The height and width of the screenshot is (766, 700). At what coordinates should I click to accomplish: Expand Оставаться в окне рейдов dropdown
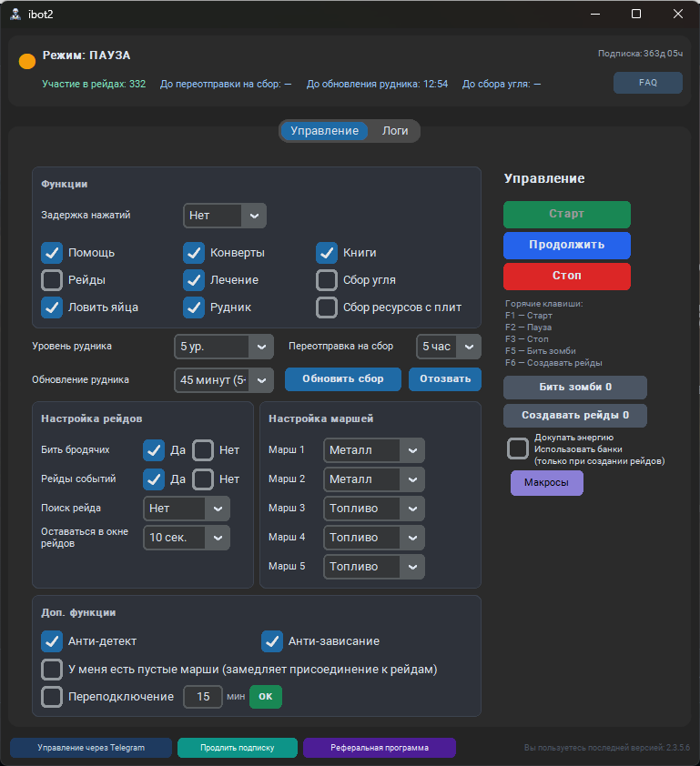(x=187, y=538)
